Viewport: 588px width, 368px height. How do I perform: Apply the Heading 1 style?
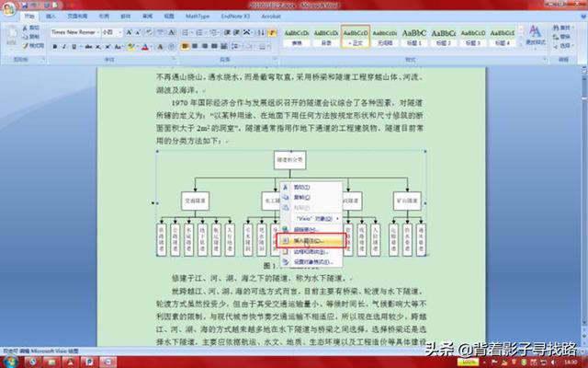click(x=414, y=37)
